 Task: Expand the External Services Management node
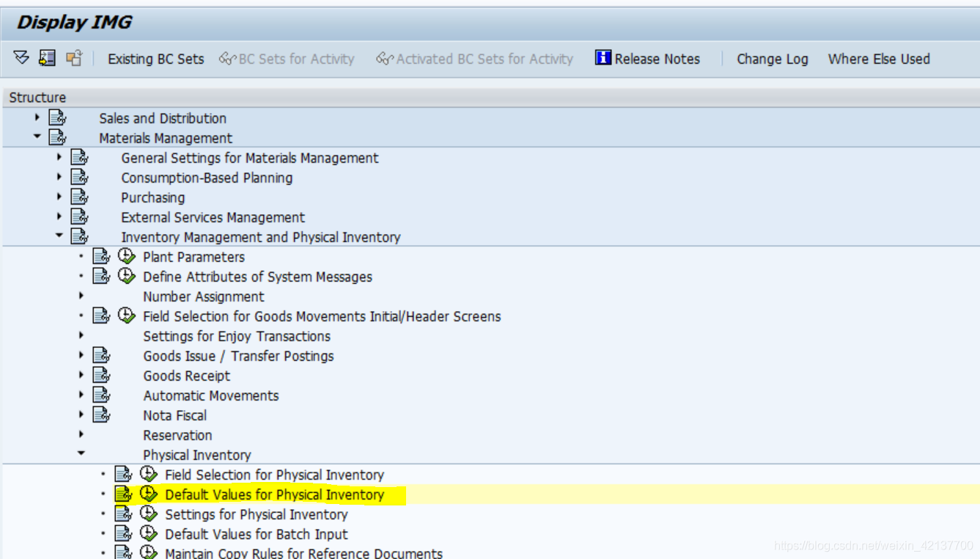click(59, 216)
